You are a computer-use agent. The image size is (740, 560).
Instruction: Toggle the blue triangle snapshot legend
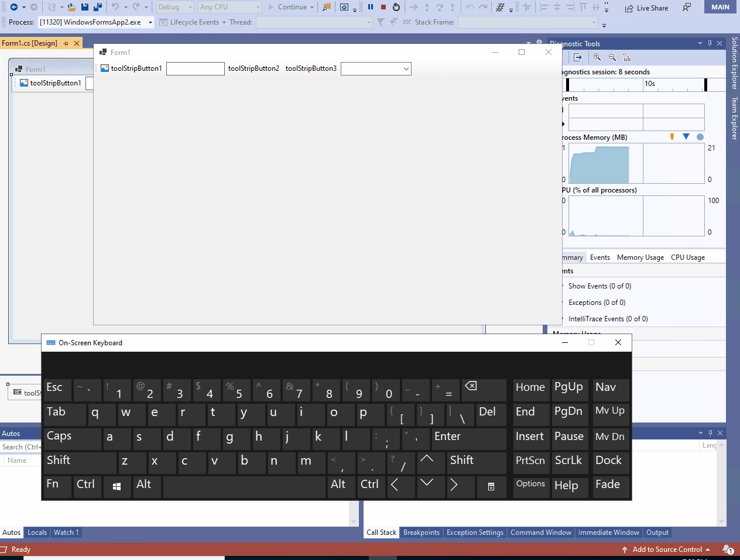[686, 137]
